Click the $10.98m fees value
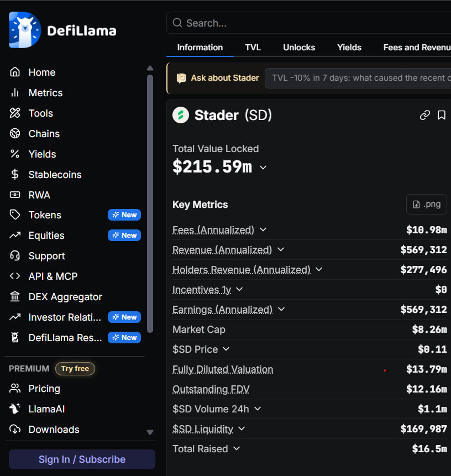The image size is (451, 476). (x=427, y=230)
